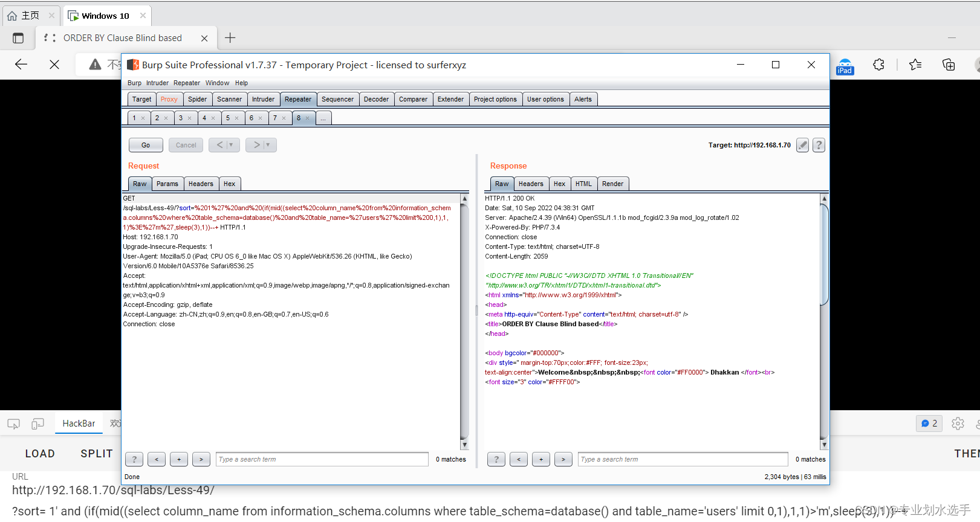Screen dimensions: 980x522
Task: Select Repeater sub-tab 1
Action: pos(134,118)
